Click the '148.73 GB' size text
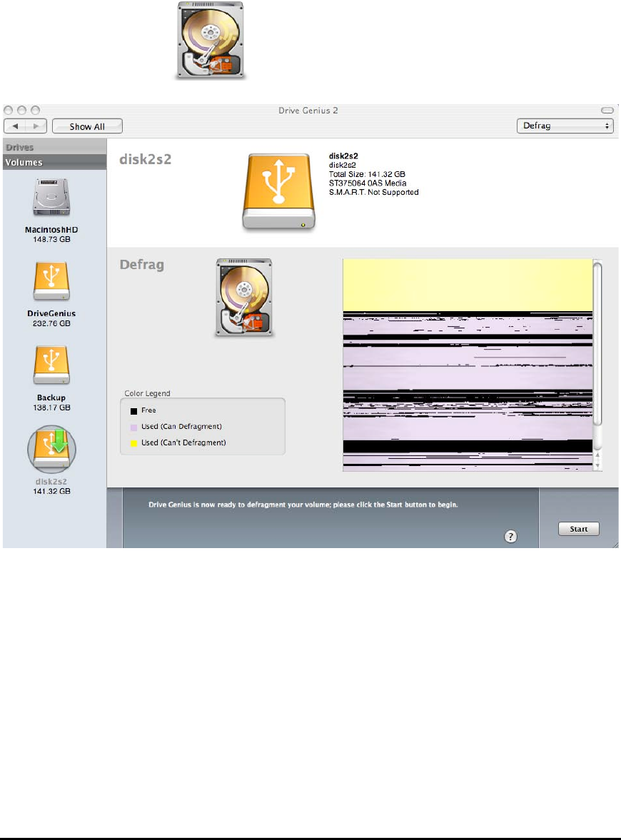 (51, 240)
